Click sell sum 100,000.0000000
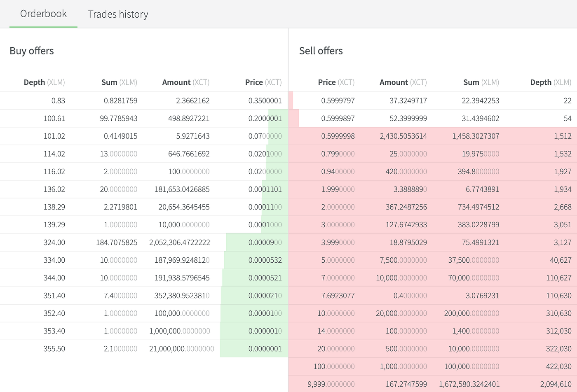This screenshot has height=392, width=577. click(x=472, y=366)
